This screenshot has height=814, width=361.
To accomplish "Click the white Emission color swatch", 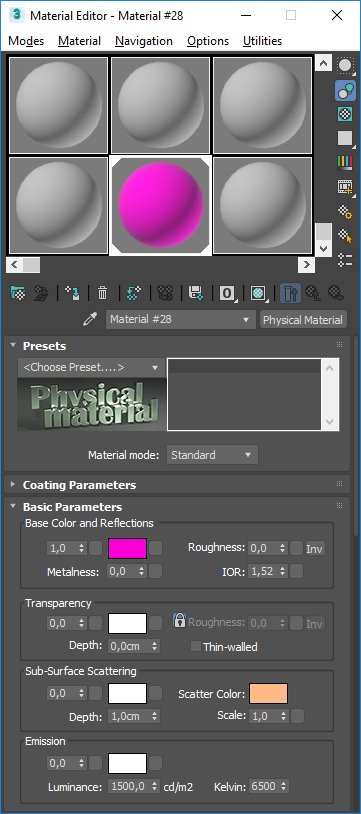I will (127, 764).
